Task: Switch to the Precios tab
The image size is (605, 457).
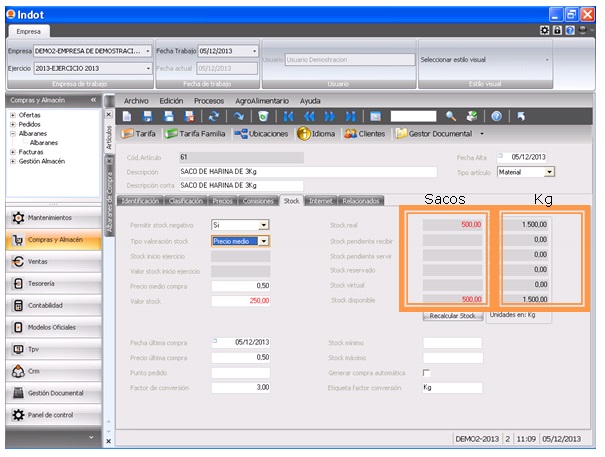Action: click(x=223, y=200)
